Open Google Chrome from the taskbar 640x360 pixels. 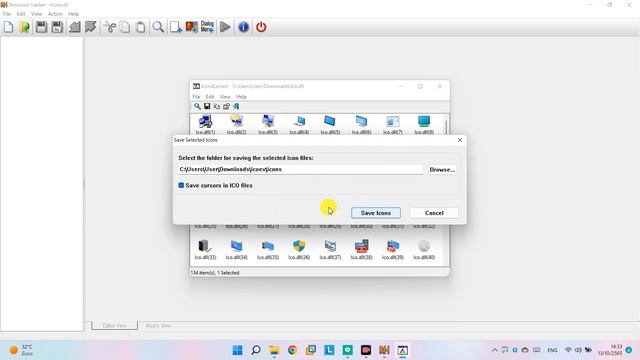click(x=292, y=350)
